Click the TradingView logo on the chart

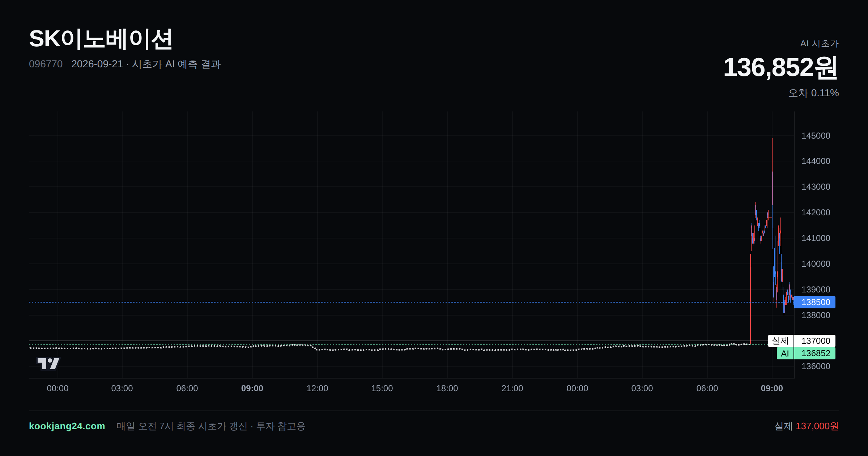(x=48, y=363)
